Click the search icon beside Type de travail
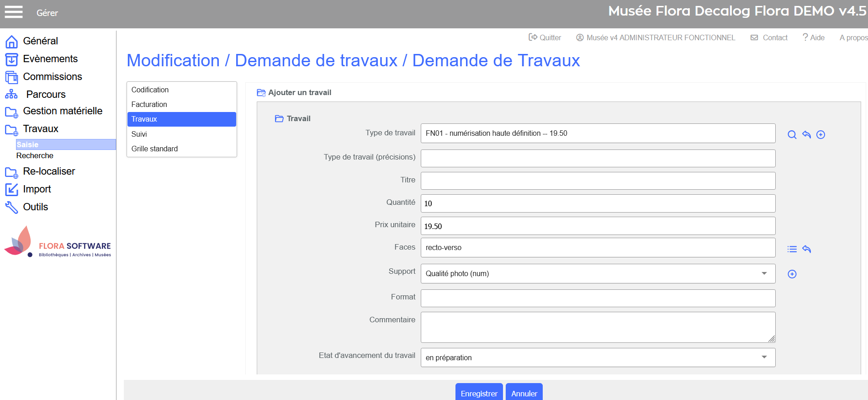The width and height of the screenshot is (868, 400). (x=792, y=134)
